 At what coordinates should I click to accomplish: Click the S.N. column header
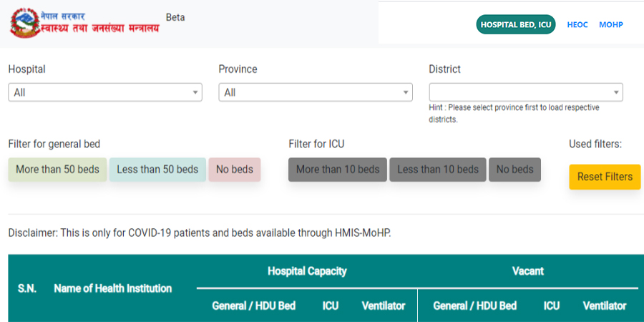27,289
